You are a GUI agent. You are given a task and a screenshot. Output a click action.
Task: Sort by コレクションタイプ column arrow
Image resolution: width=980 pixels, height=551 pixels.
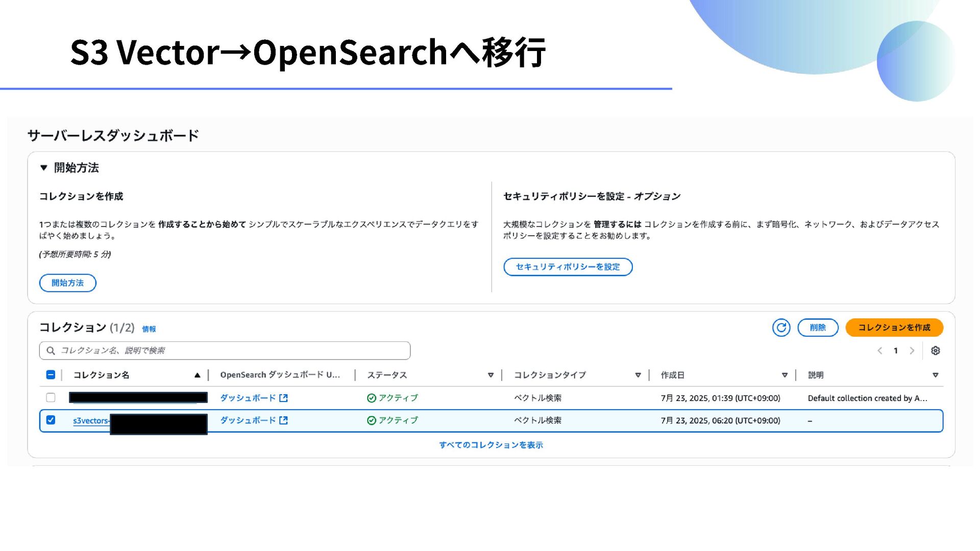[638, 375]
